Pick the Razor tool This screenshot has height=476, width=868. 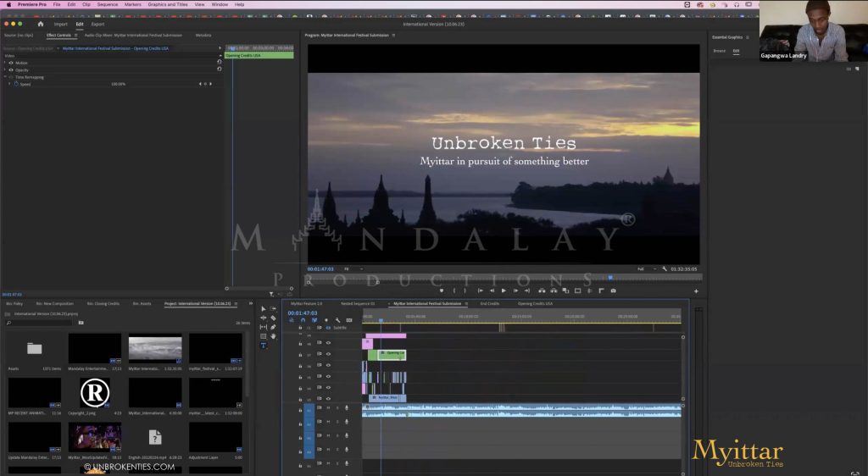click(273, 318)
